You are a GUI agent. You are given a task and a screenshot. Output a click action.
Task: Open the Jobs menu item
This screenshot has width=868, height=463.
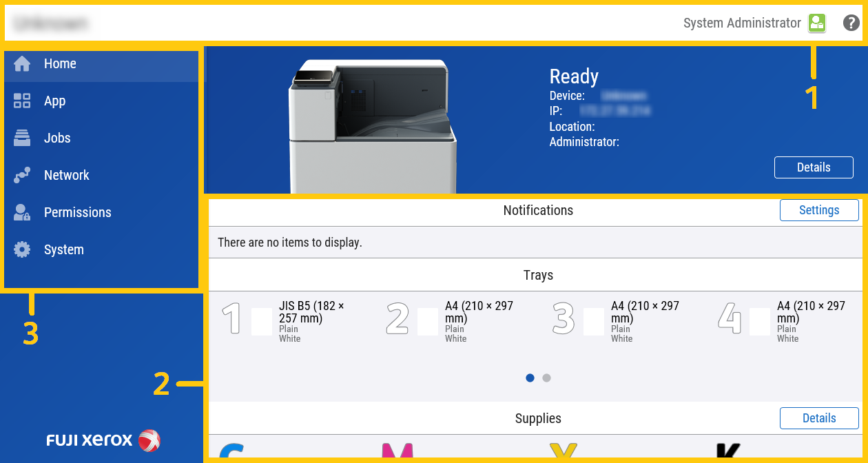pos(57,138)
